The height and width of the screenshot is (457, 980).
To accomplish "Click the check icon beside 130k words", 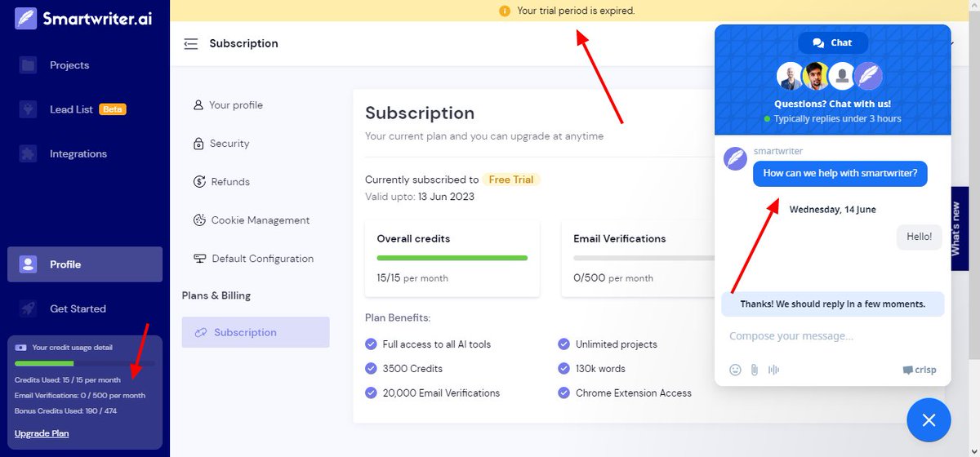I will coord(564,369).
